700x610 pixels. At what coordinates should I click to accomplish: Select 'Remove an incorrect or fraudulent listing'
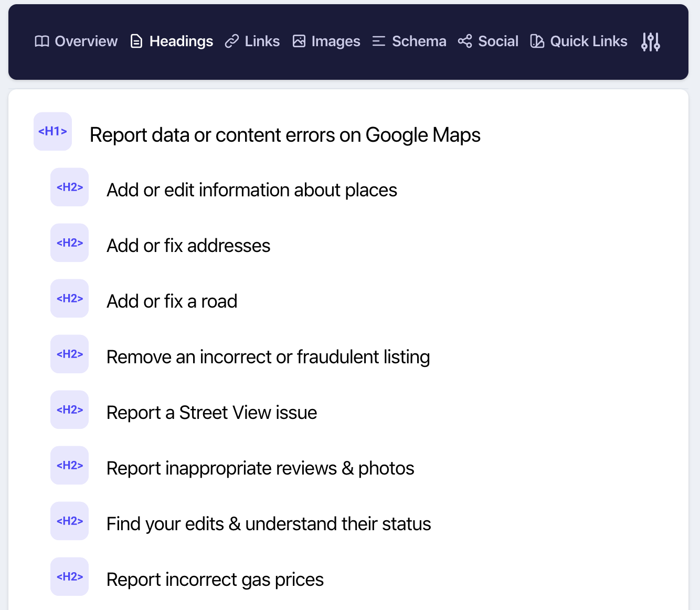click(268, 357)
